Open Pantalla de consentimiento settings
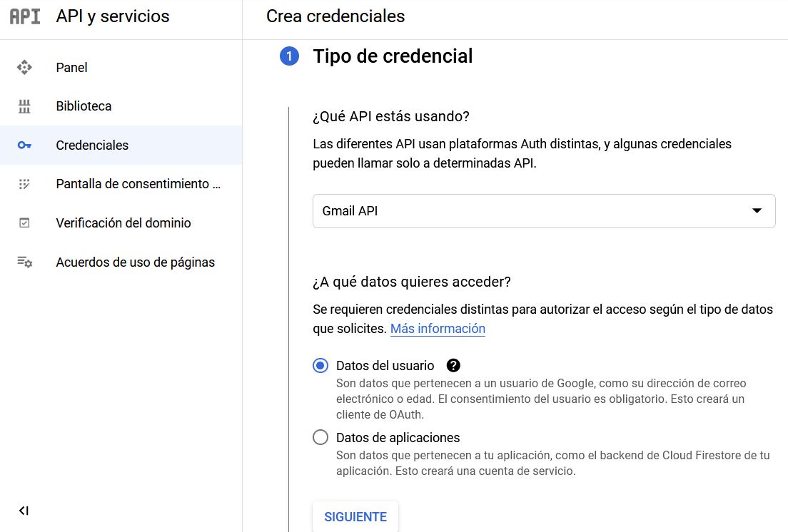 click(x=138, y=183)
